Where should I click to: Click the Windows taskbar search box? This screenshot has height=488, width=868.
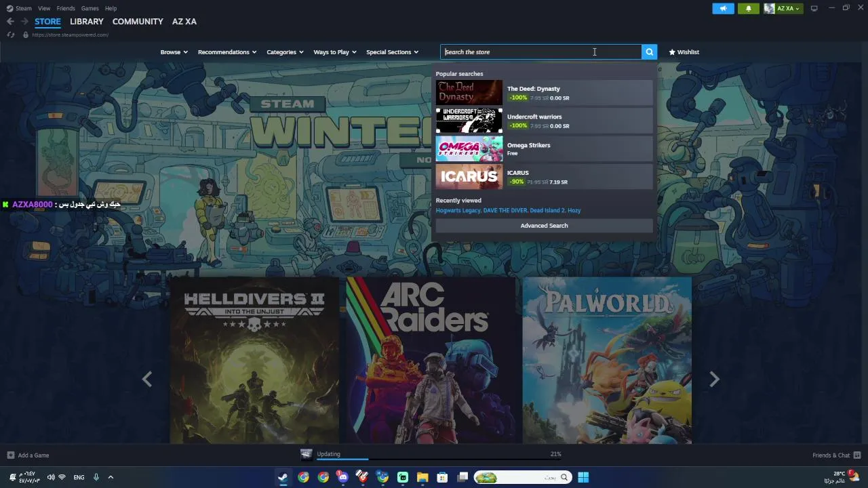pyautogui.click(x=521, y=477)
